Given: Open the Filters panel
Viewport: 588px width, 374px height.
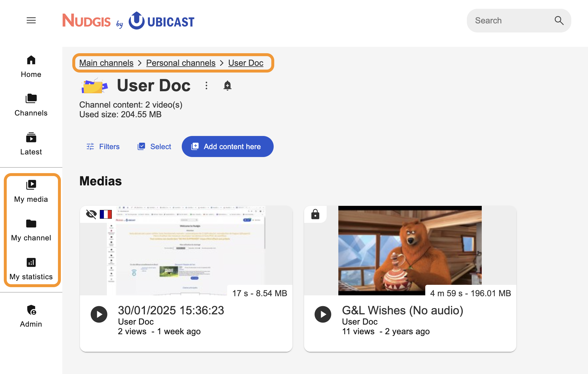Looking at the screenshot, I should point(103,147).
